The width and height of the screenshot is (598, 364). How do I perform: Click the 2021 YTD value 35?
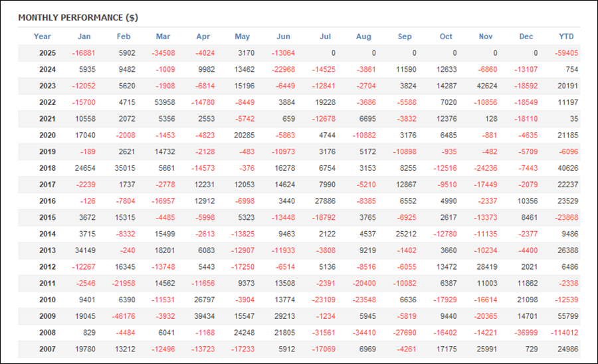tap(574, 118)
